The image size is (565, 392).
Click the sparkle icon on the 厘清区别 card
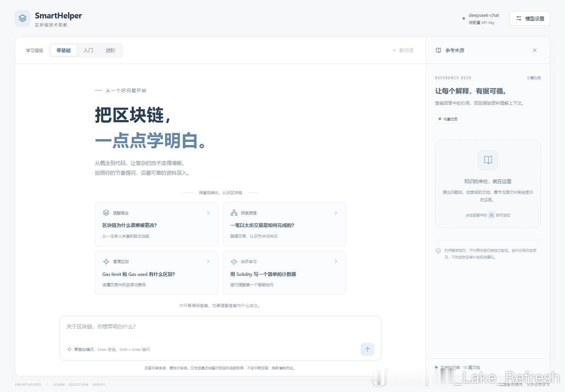106,261
